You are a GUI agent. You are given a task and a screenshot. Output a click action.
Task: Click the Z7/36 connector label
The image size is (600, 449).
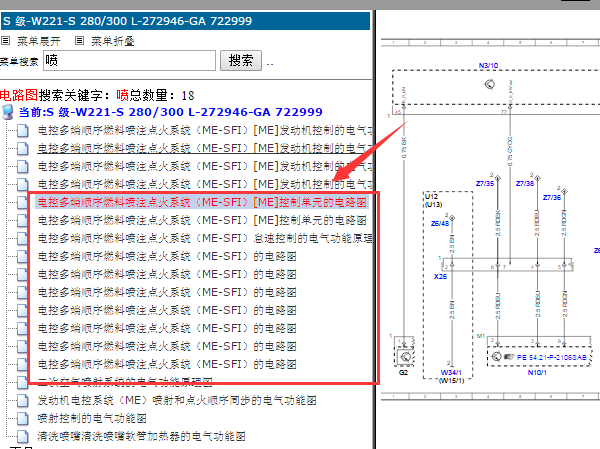coord(552,198)
